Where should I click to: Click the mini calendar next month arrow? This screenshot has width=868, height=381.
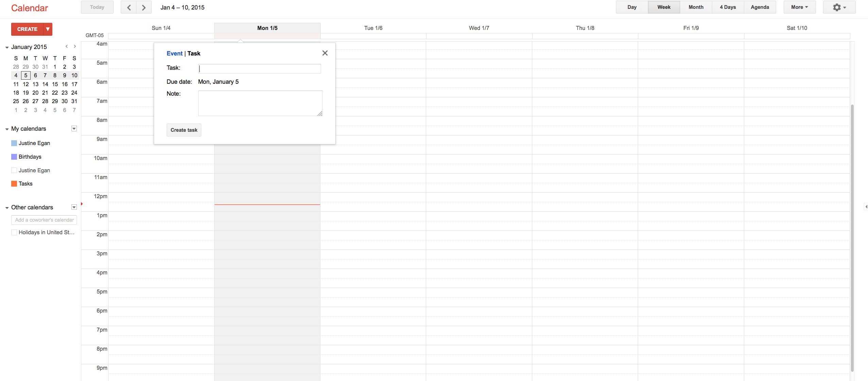tap(75, 46)
